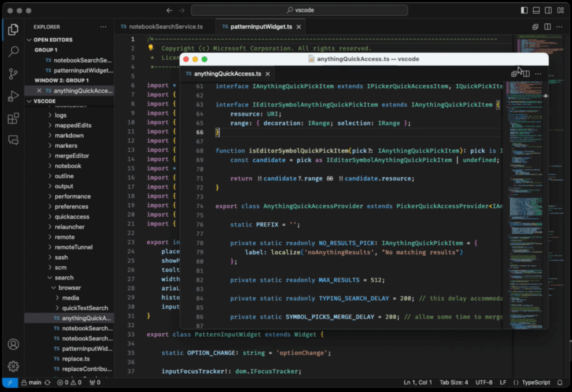This screenshot has height=392, width=572.
Task: Click the remote window indicator in status bar
Action: tap(10, 382)
